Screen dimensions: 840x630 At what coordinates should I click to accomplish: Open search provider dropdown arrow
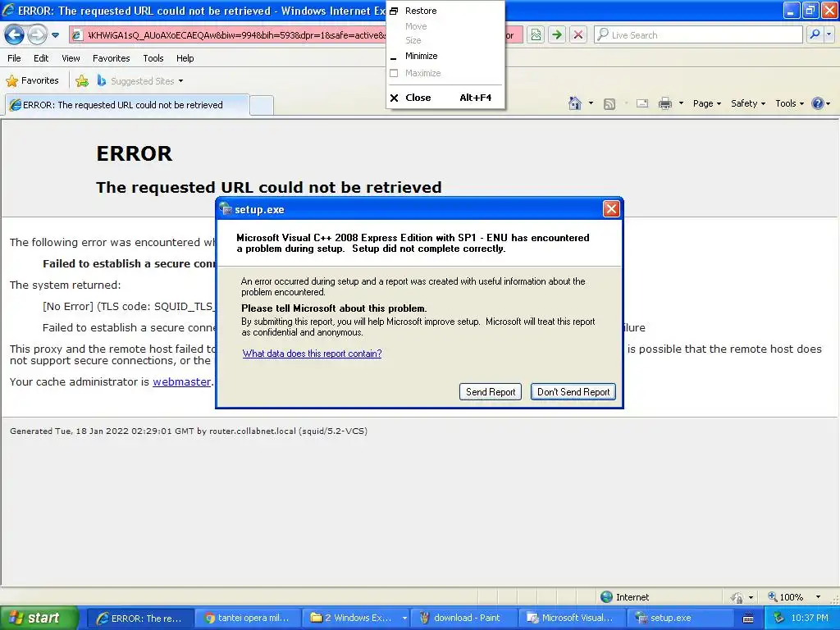point(829,34)
